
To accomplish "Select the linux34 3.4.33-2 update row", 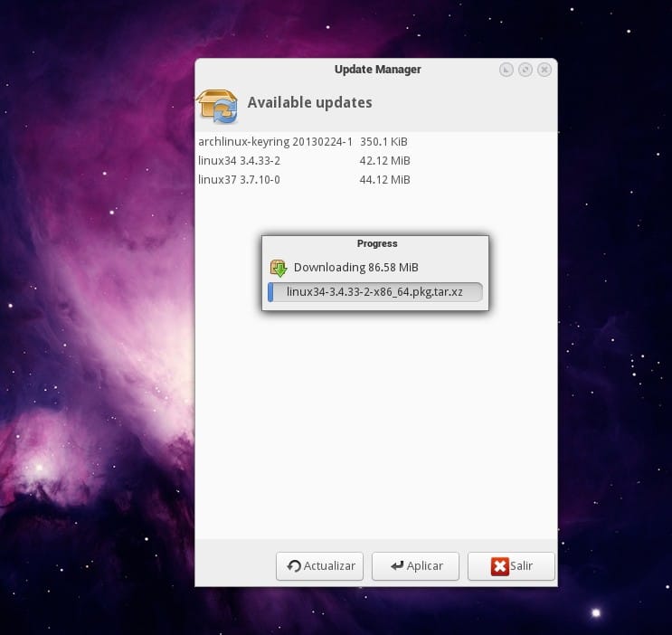I will pyautogui.click(x=376, y=161).
